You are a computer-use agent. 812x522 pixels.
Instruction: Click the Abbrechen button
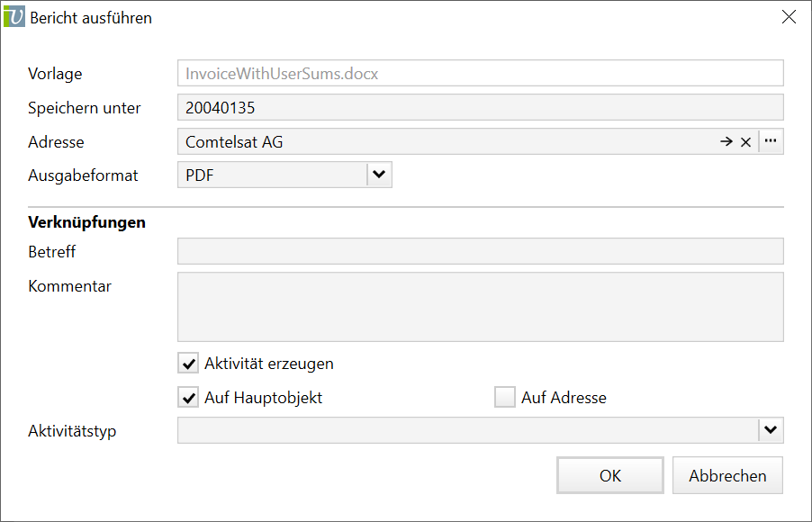click(727, 476)
